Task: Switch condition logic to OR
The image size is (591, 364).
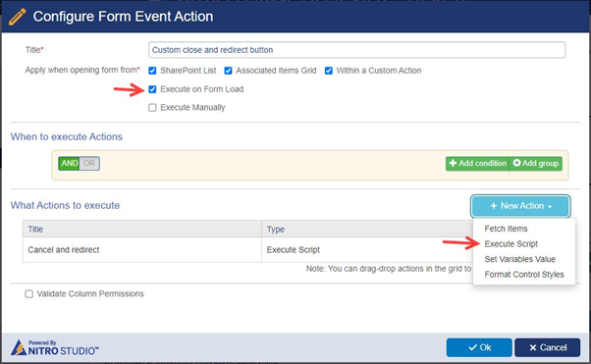Action: tap(89, 163)
